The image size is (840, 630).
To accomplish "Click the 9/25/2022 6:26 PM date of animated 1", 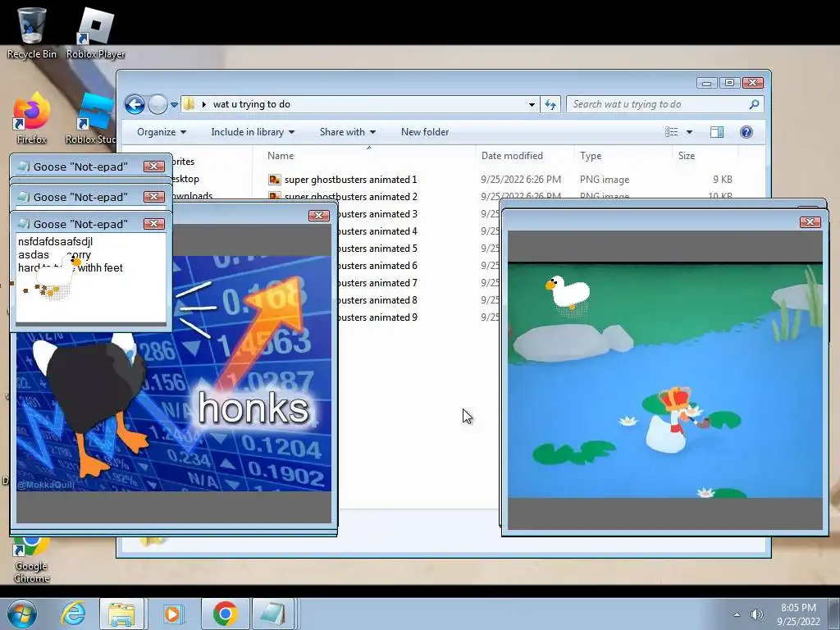I will click(x=521, y=180).
